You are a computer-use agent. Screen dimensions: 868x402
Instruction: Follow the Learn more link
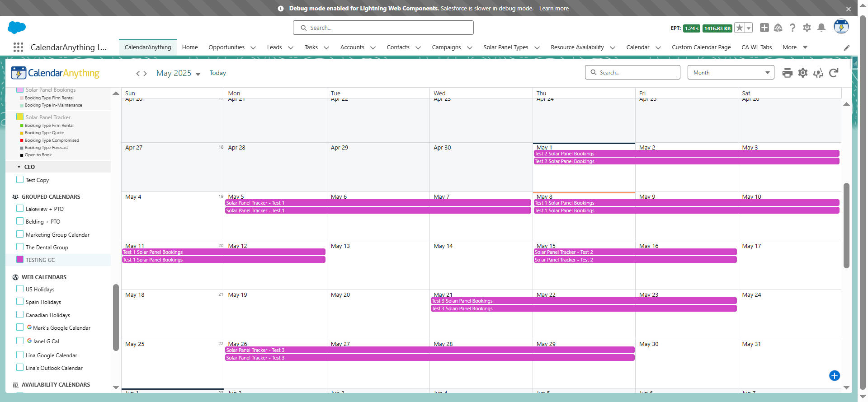point(554,9)
